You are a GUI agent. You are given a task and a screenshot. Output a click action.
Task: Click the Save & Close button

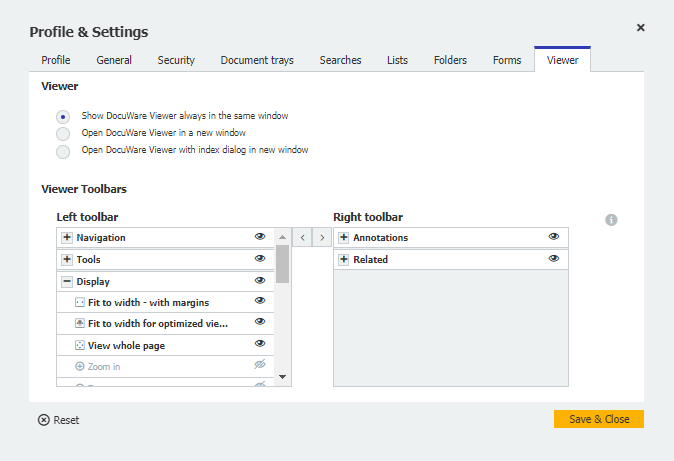(598, 419)
